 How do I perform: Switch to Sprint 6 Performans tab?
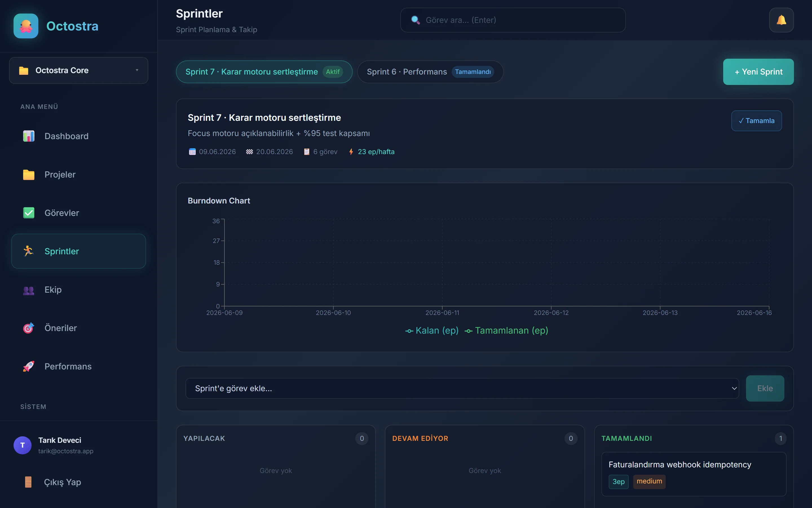click(x=430, y=72)
